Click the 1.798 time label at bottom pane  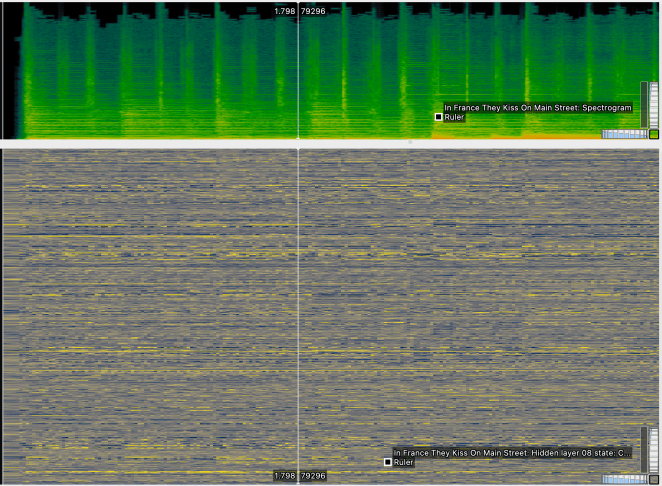(284, 476)
